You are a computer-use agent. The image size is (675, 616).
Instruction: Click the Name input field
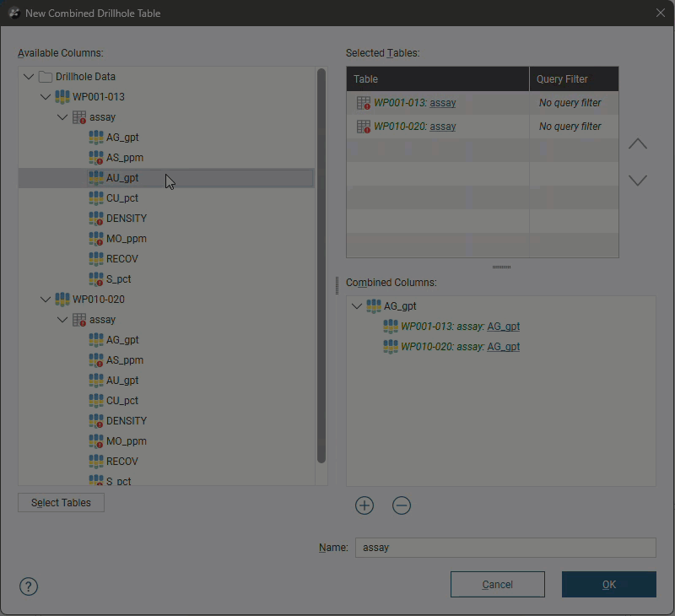point(505,548)
